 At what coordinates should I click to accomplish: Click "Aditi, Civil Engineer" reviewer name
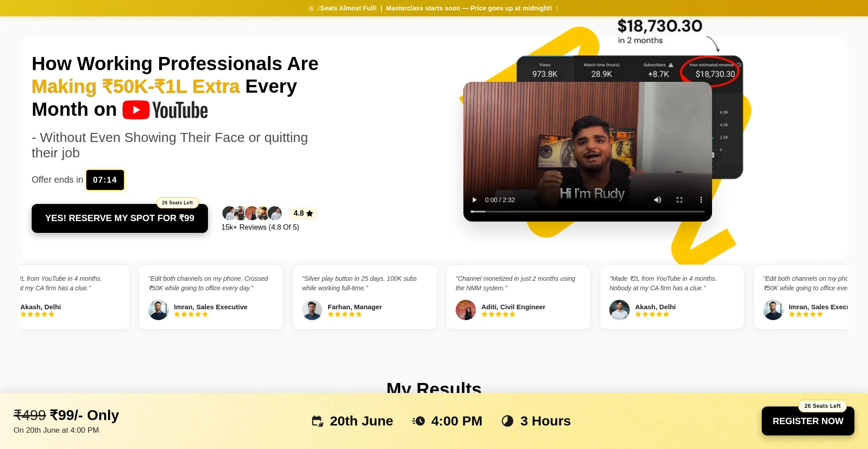click(x=514, y=307)
